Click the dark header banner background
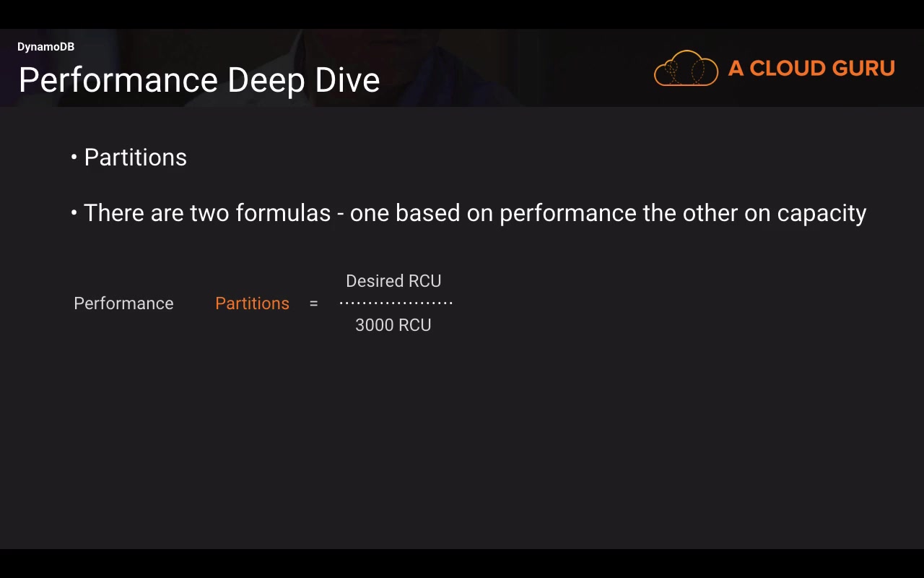The width and height of the screenshot is (924, 578). pyautogui.click(x=505, y=69)
